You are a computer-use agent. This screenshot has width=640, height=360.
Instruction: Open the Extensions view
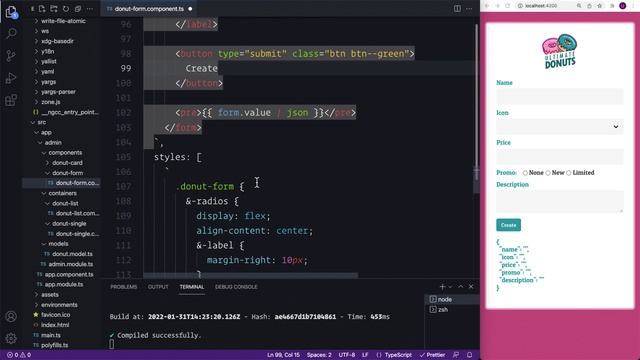pyautogui.click(x=11, y=100)
